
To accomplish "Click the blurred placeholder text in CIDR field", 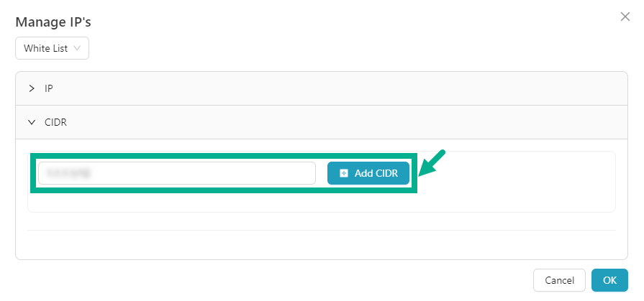I will click(70, 173).
